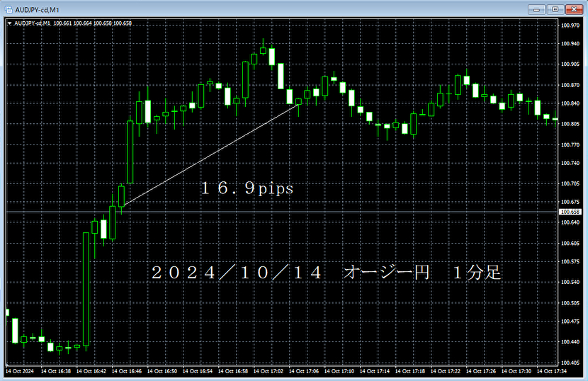Click the 14 Oct 16:38 time label
The image size is (588, 381).
tap(55, 371)
